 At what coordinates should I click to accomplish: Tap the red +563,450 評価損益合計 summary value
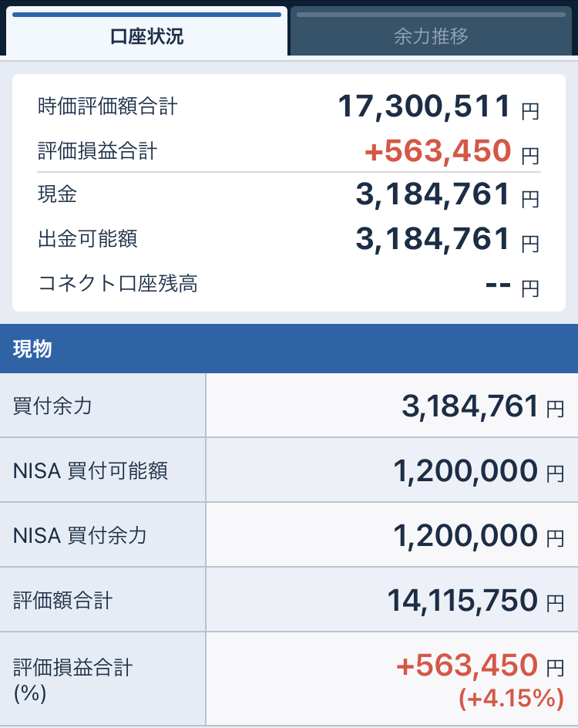pos(437,150)
